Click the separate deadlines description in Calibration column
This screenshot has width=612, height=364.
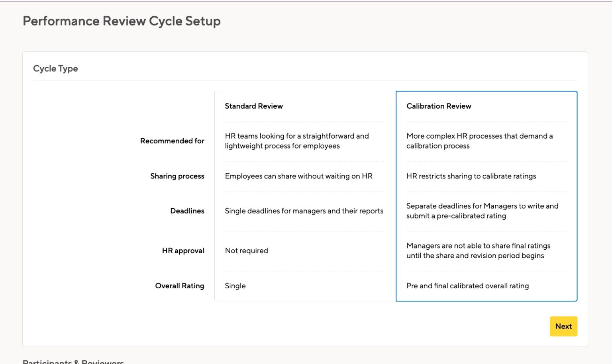[x=482, y=211]
